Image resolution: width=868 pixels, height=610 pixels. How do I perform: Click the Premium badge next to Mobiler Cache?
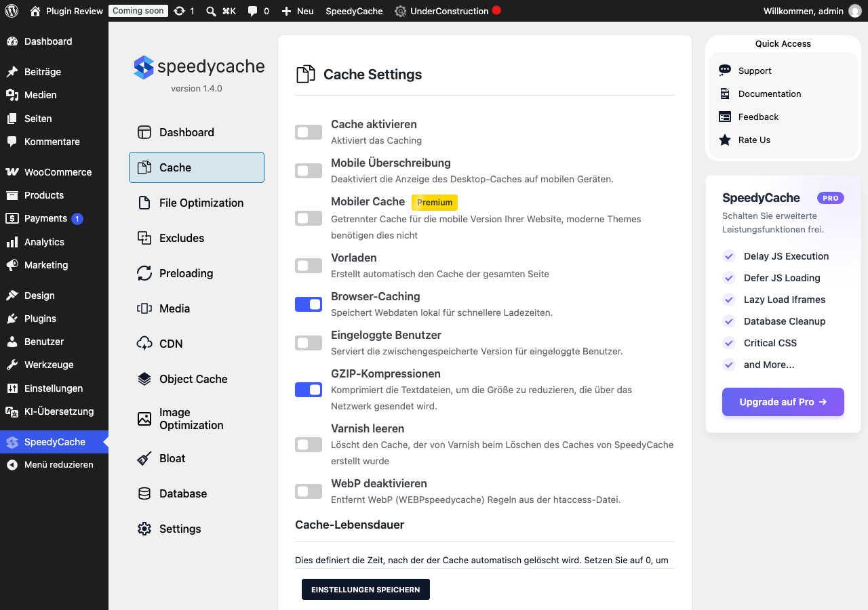(435, 202)
